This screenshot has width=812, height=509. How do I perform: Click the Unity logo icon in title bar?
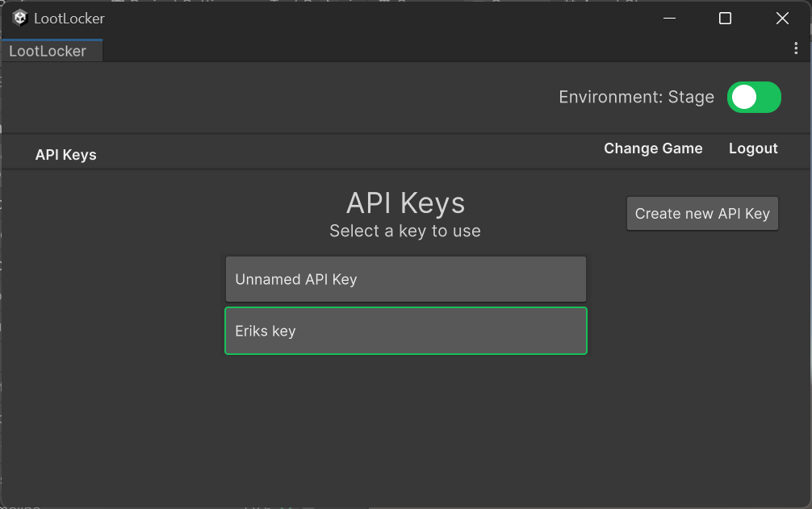tap(20, 18)
